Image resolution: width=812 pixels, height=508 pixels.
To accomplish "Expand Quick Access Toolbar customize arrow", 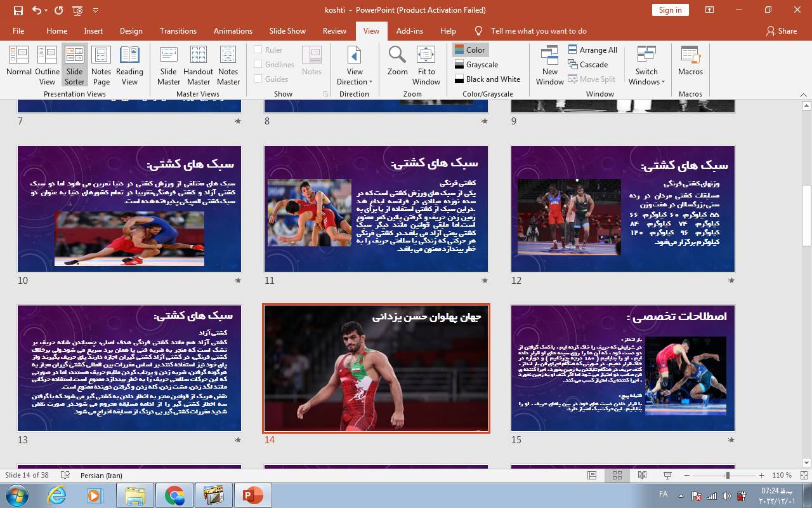I will click(x=96, y=10).
